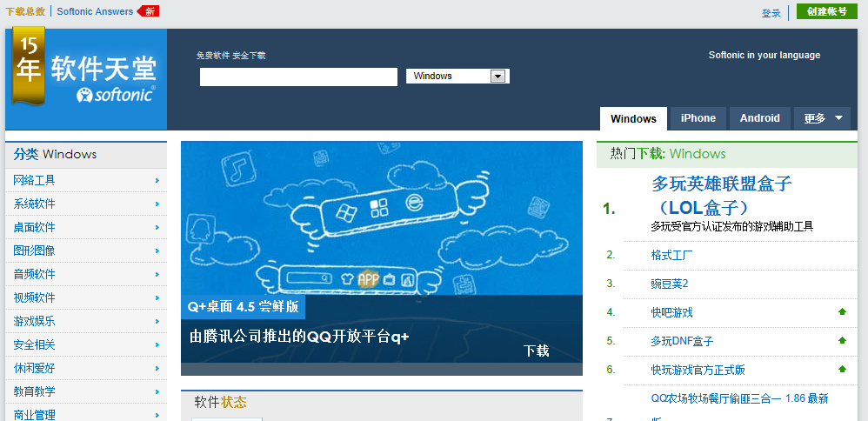Click the arrow icon next to 图形图像
Screen dimensions: 868x421
click(x=157, y=251)
